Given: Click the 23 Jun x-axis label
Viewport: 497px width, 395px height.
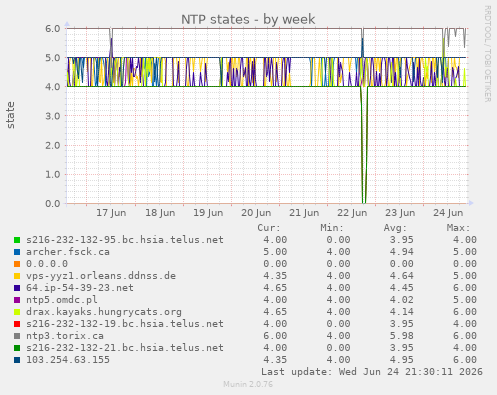Looking at the screenshot, I should coord(400,213).
